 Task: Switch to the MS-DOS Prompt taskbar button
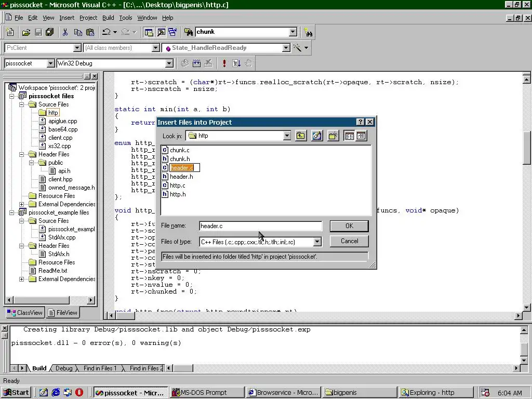(x=207, y=393)
